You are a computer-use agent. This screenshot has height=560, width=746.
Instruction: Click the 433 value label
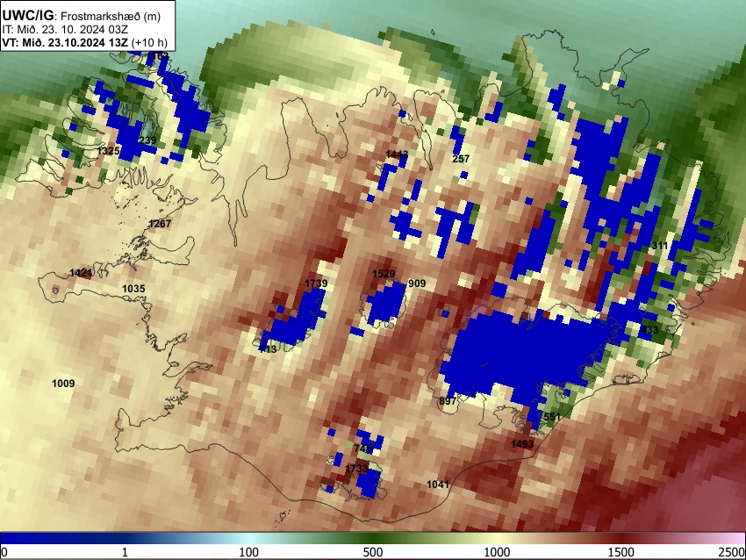[x=649, y=330]
